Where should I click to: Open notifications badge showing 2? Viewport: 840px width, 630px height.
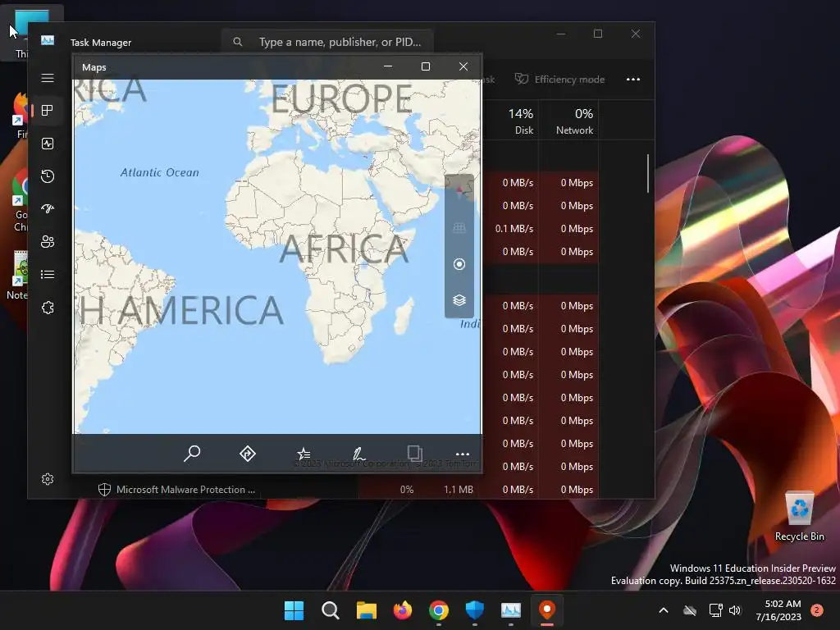pos(817,610)
